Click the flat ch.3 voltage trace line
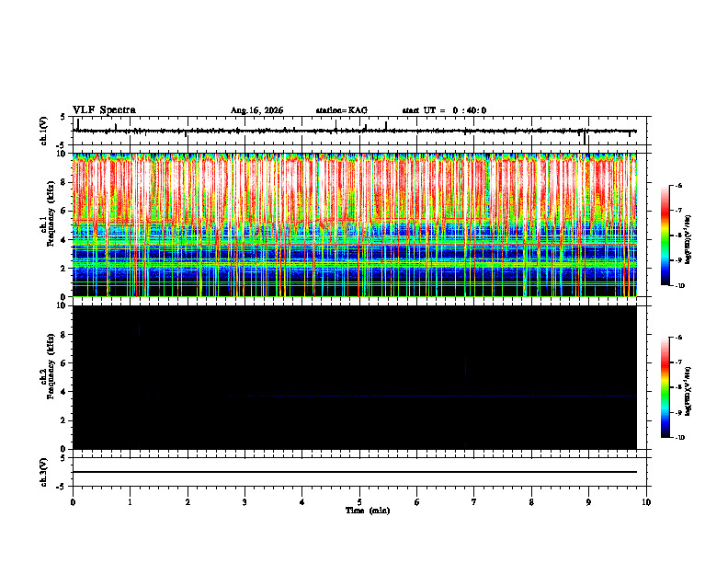The width and height of the screenshot is (728, 563). (x=355, y=472)
